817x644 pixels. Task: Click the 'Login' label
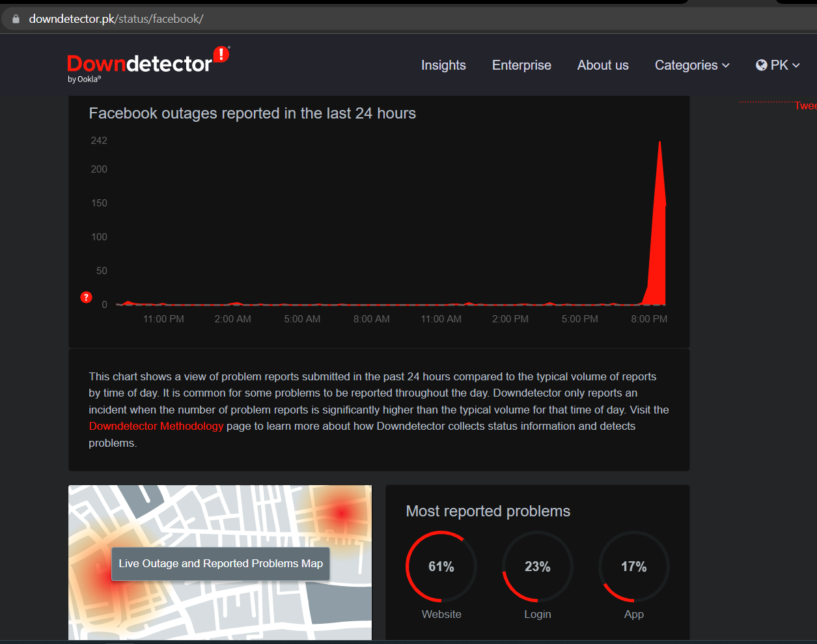click(538, 614)
